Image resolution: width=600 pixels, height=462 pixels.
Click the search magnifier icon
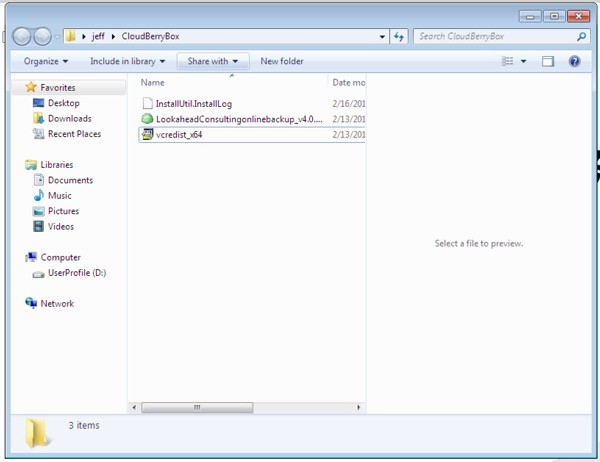point(581,37)
